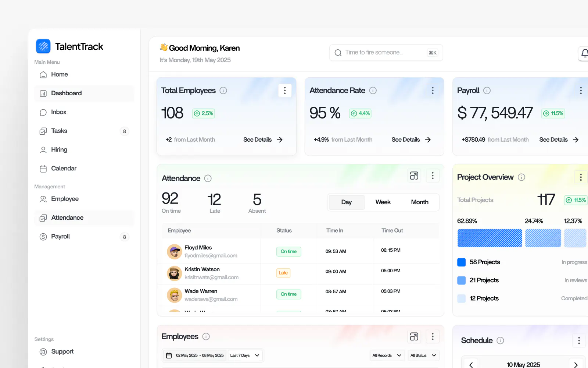This screenshot has height=368, width=588.
Task: Open Attendance panel three-dot menu
Action: 433,176
